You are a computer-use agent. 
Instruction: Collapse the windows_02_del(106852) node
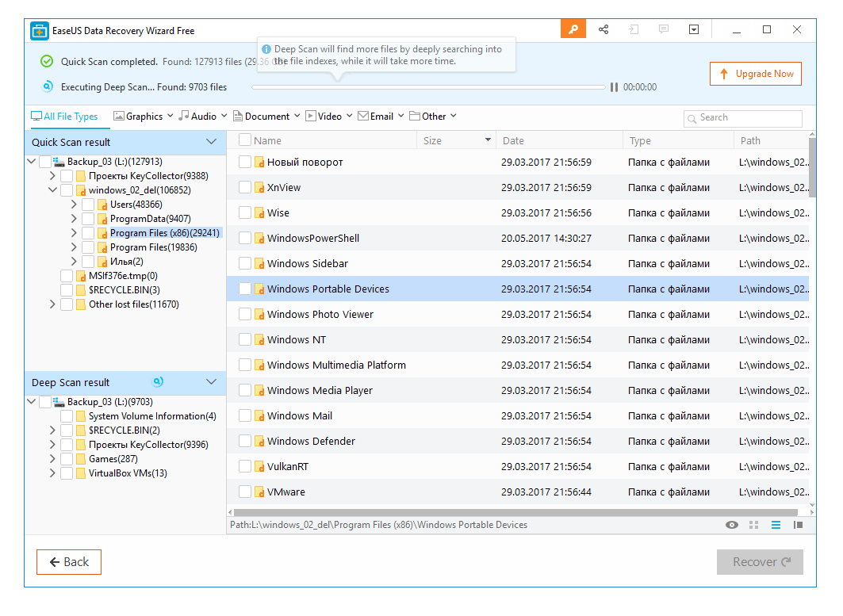(x=52, y=189)
